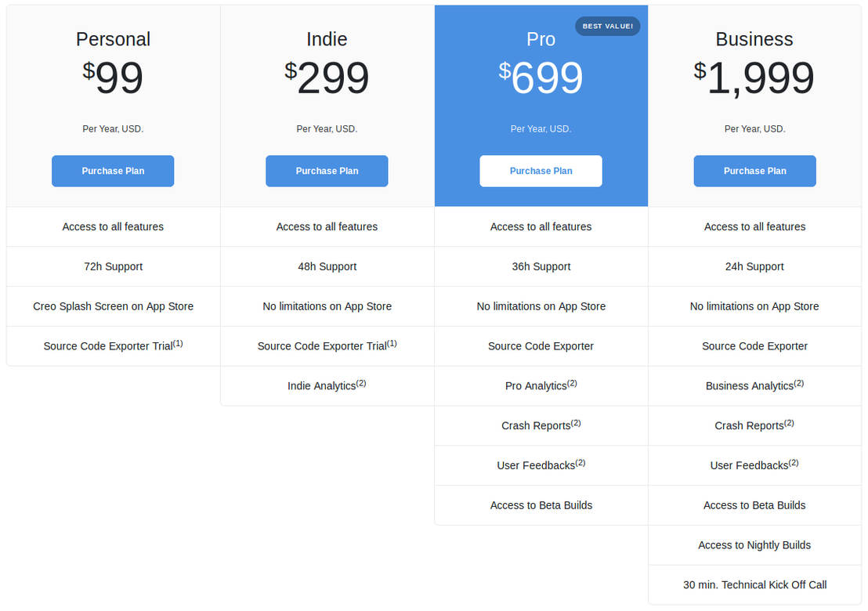Image resolution: width=868 pixels, height=611 pixels.
Task: Click Access to Nightly Builds row
Action: [x=754, y=545]
